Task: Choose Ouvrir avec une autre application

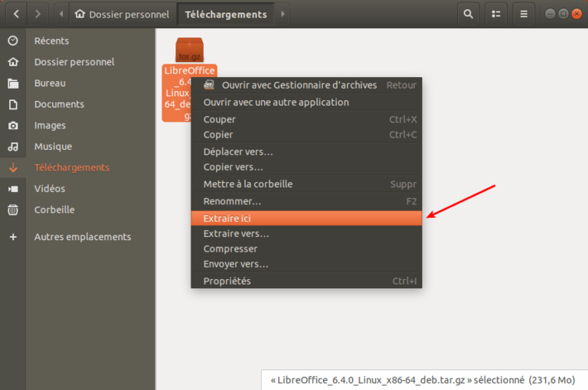Action: (306, 102)
